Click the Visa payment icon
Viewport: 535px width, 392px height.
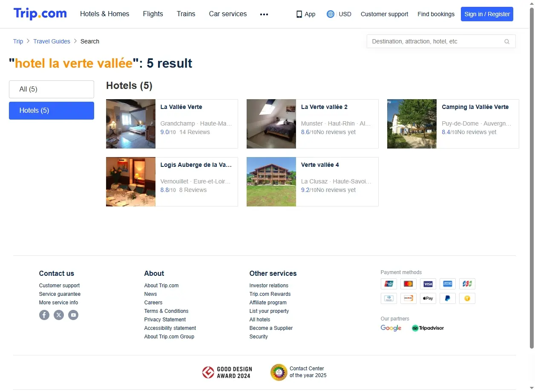(x=428, y=284)
